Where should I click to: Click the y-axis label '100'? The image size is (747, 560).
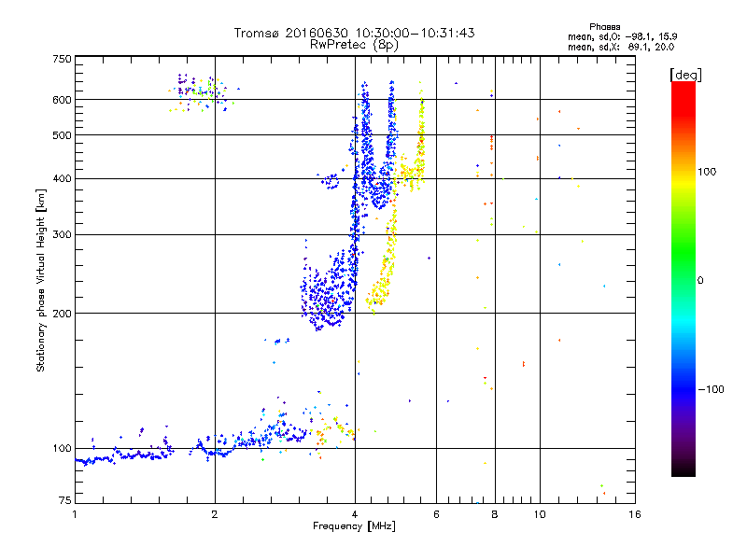coord(62,448)
